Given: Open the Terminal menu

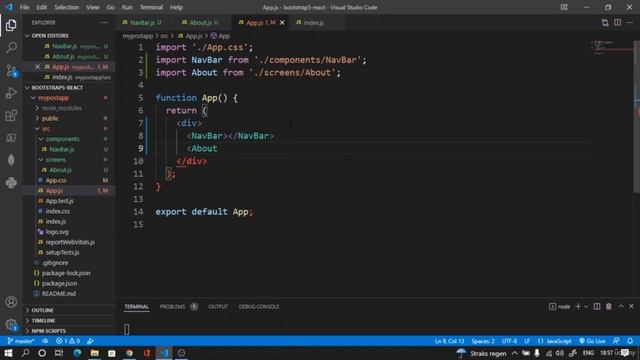Looking at the screenshot, I should point(151,7).
